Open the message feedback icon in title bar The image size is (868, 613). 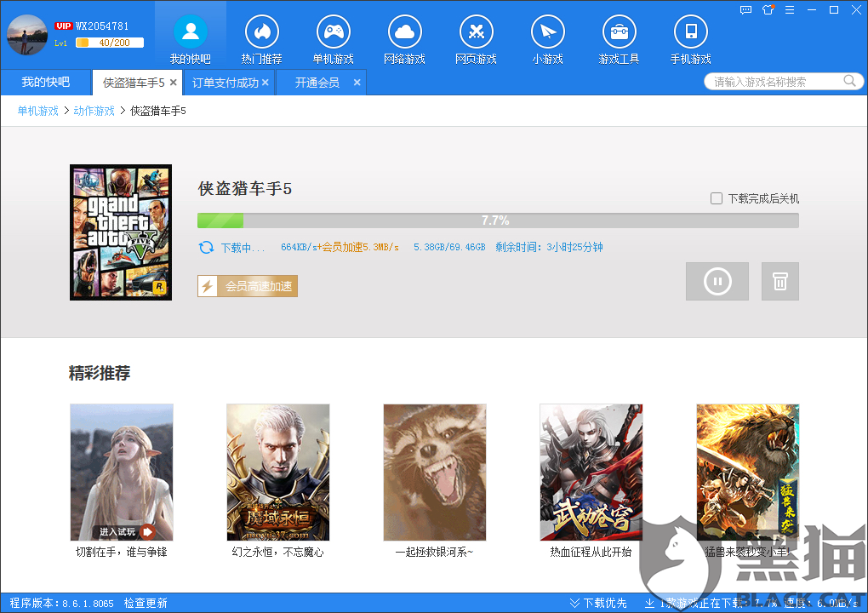[x=745, y=10]
